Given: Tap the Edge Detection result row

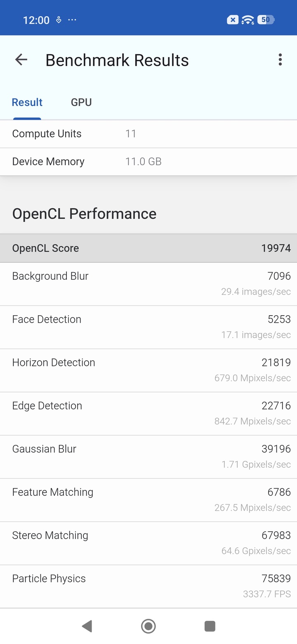Looking at the screenshot, I should click(x=148, y=413).
